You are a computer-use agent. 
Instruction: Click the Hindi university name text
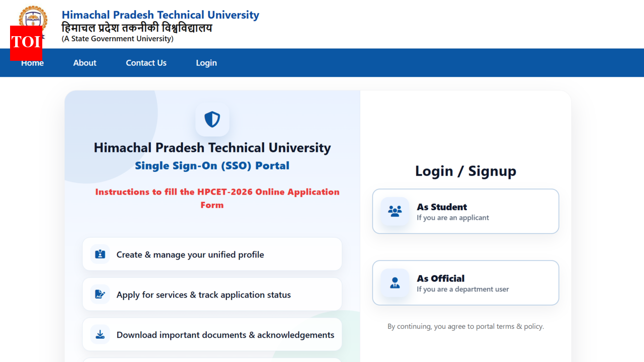(137, 28)
